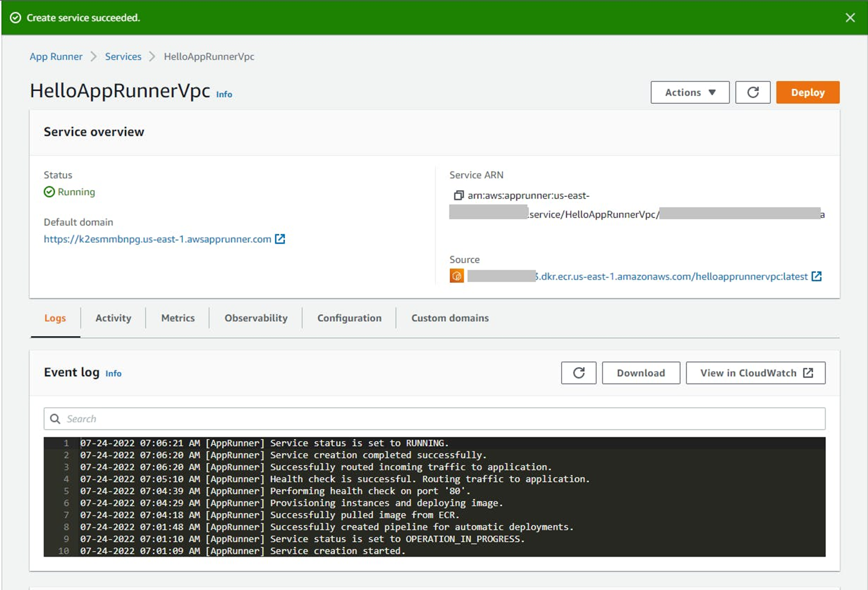This screenshot has height=590, width=868.
Task: Click the 'arn:aws:apprunner:us-east-' ARN text
Action: click(528, 196)
